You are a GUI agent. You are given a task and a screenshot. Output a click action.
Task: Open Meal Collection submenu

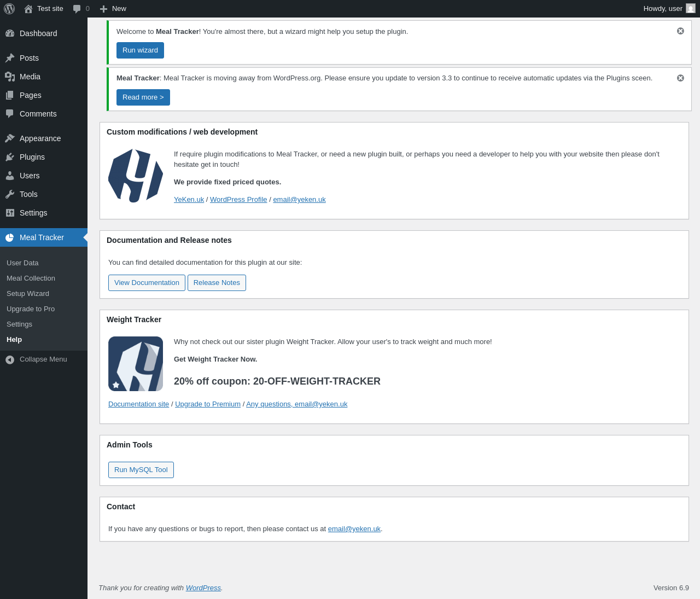point(31,278)
